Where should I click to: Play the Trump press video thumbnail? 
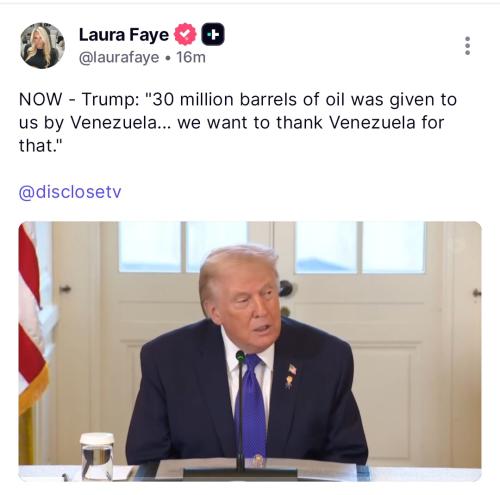point(250,351)
